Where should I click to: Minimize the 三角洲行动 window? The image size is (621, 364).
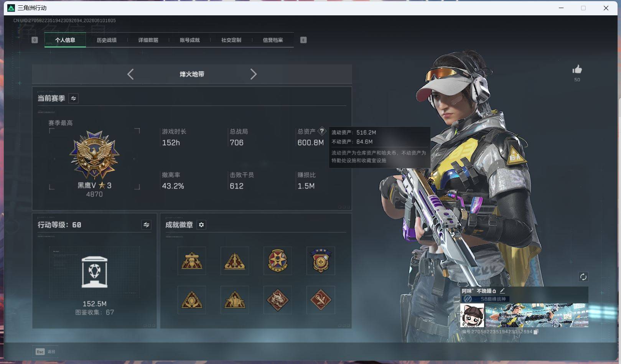561,8
